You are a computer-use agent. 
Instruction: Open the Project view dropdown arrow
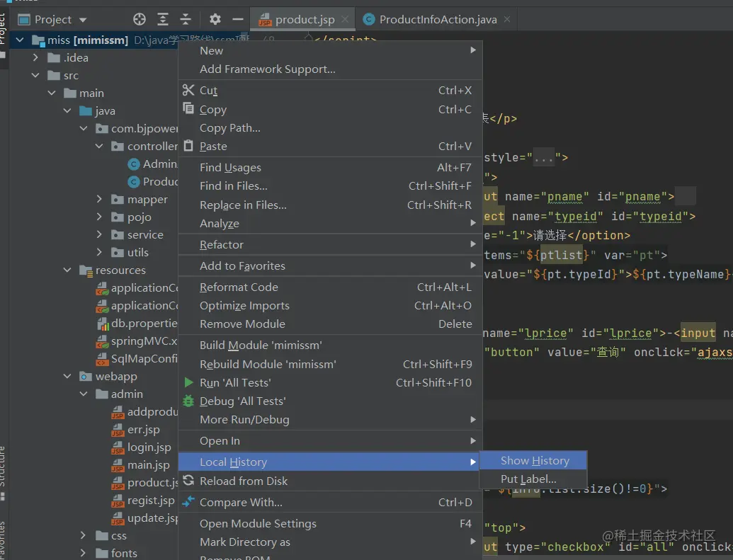pyautogui.click(x=83, y=20)
